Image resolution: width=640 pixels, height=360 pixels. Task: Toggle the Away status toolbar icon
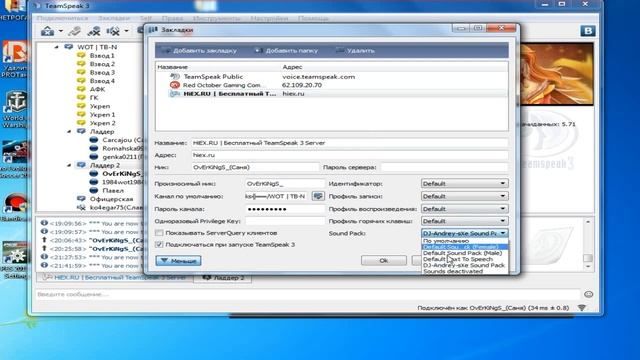click(x=113, y=31)
